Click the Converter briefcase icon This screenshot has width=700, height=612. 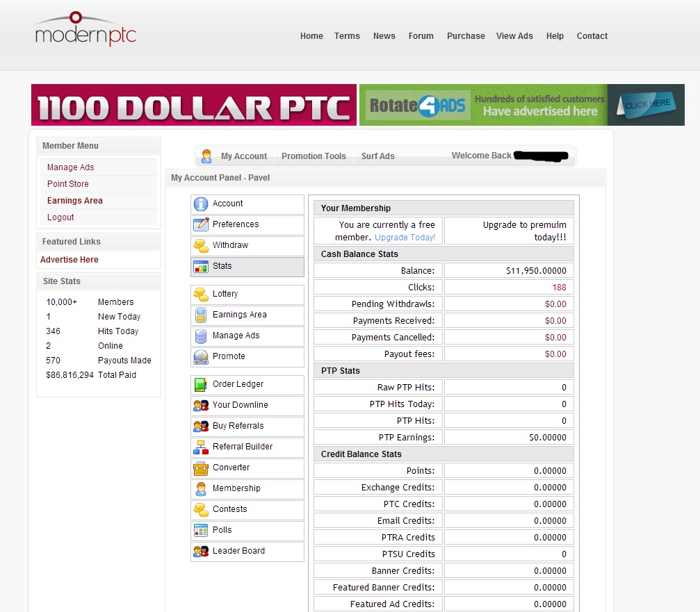pos(201,468)
